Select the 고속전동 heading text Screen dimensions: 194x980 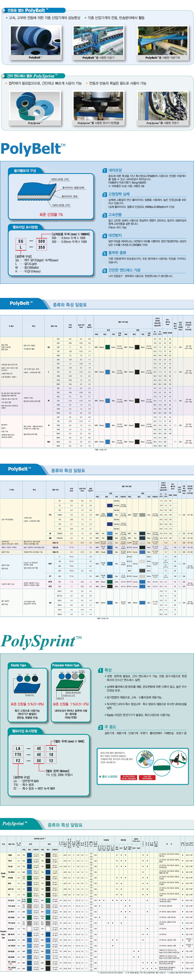[115, 214]
